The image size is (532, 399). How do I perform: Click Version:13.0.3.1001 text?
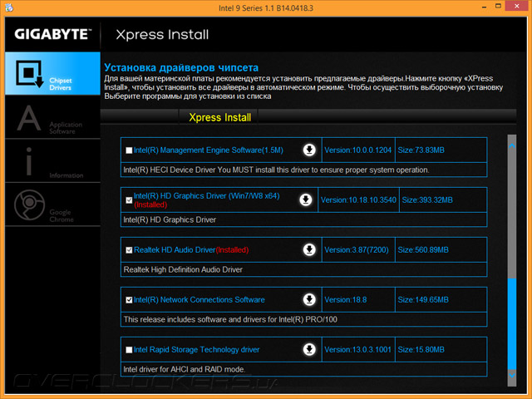(x=358, y=349)
